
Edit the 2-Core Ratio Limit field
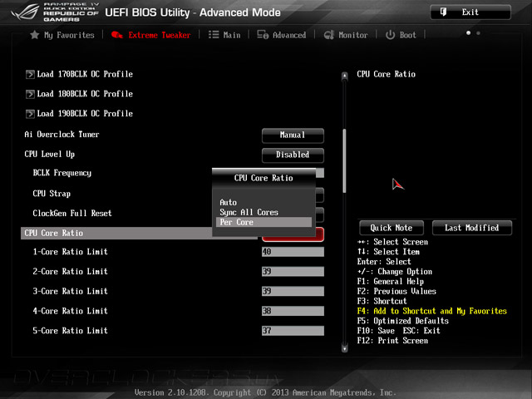293,272
